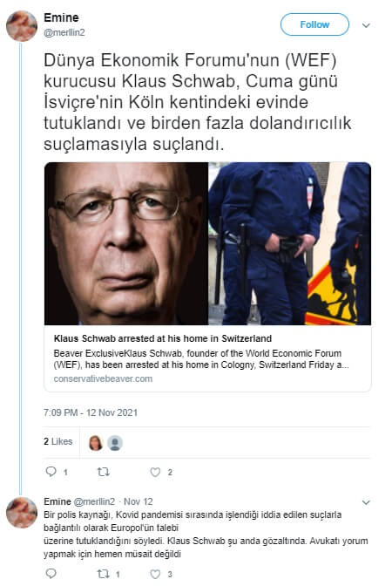Open the @merllin2 handle at top
The height and width of the screenshot is (586, 392).
64,32
